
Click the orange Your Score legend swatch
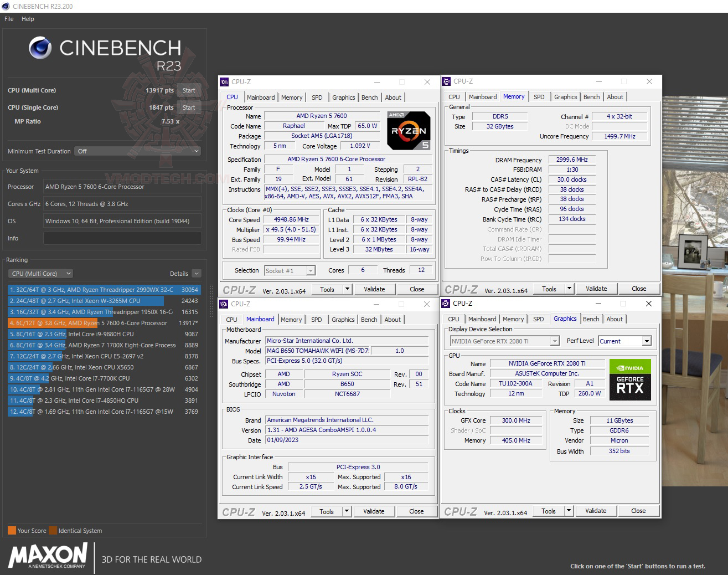(12, 531)
